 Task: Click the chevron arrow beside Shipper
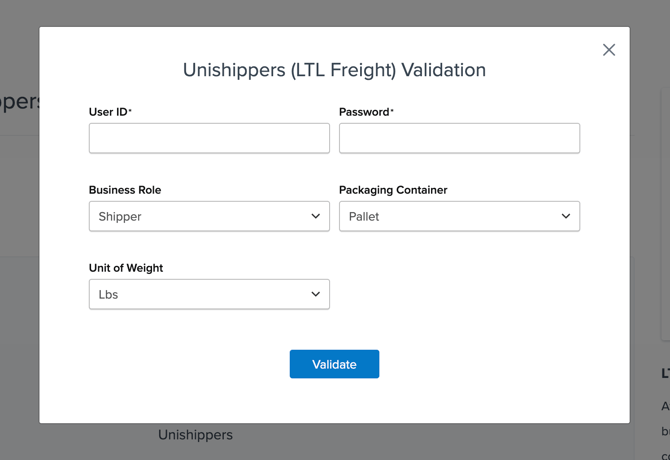pyautogui.click(x=316, y=216)
